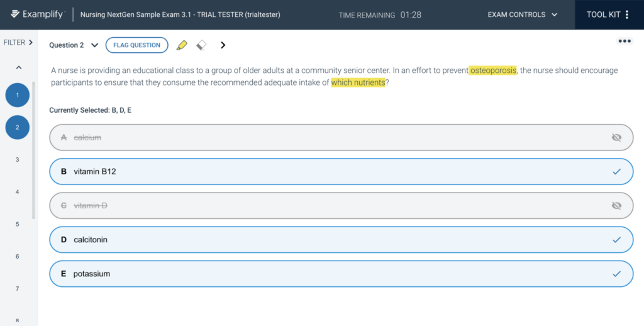
Task: Open Tool Kit vertical dots menu
Action: point(626,14)
